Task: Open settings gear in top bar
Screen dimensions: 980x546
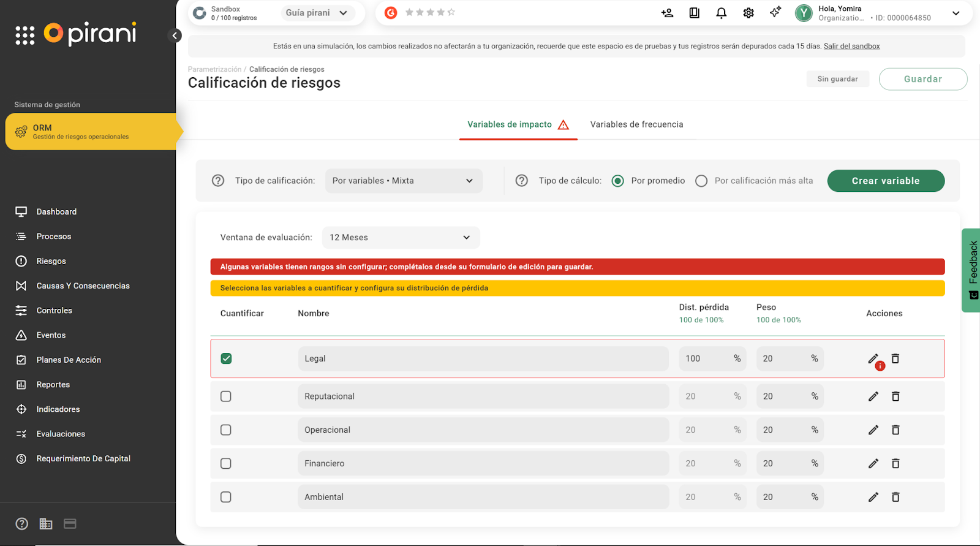Action: pyautogui.click(x=748, y=13)
